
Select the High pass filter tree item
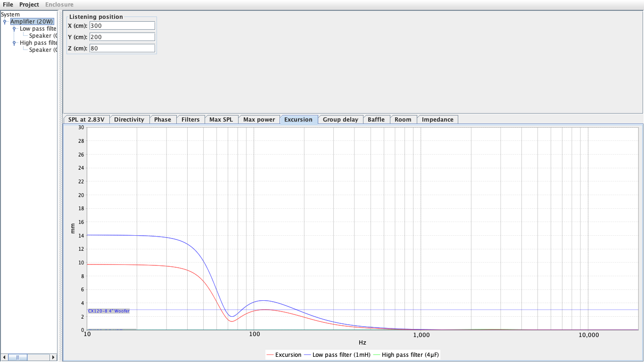(x=38, y=43)
